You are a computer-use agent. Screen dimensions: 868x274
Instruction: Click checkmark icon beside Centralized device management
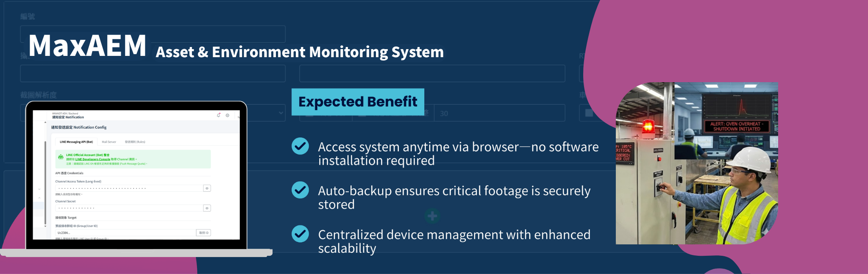(300, 234)
